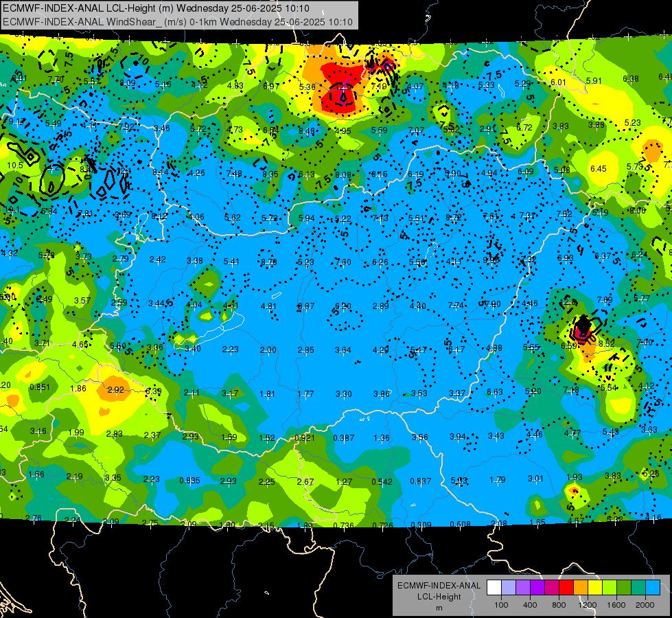
Task: Click the wind shear value 3.94
Action: coord(457,436)
